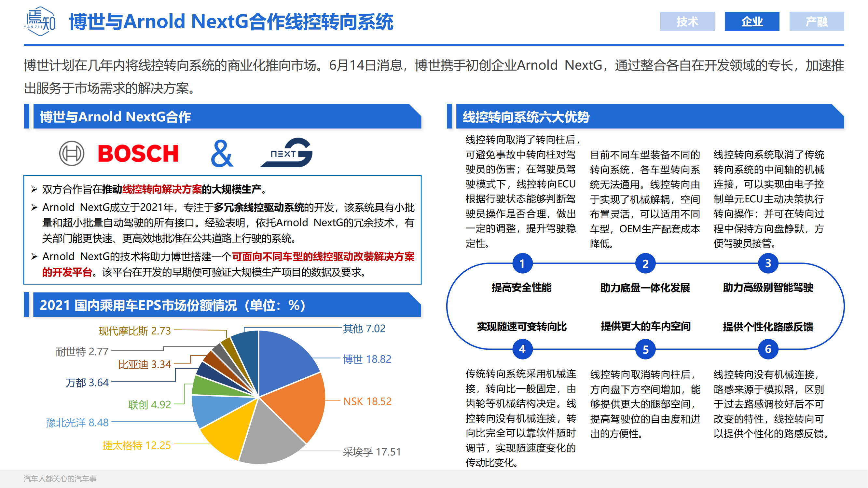
Task: Click the paragraph starting 线控转向取消转向柱后，方向盘
Action: [x=645, y=404]
